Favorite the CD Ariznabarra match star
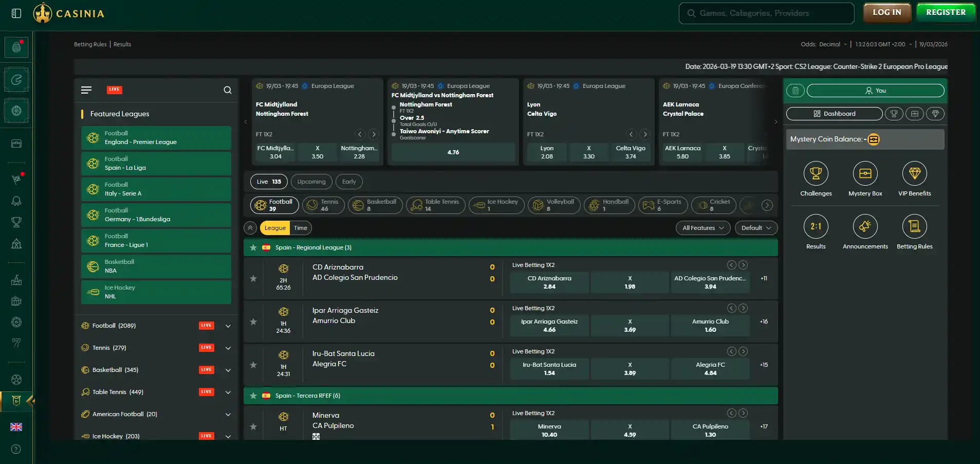The height and width of the screenshot is (464, 980). click(253, 278)
